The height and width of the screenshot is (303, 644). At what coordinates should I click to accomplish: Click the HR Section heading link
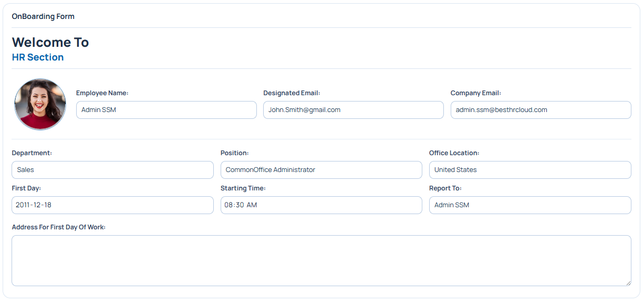tap(37, 57)
